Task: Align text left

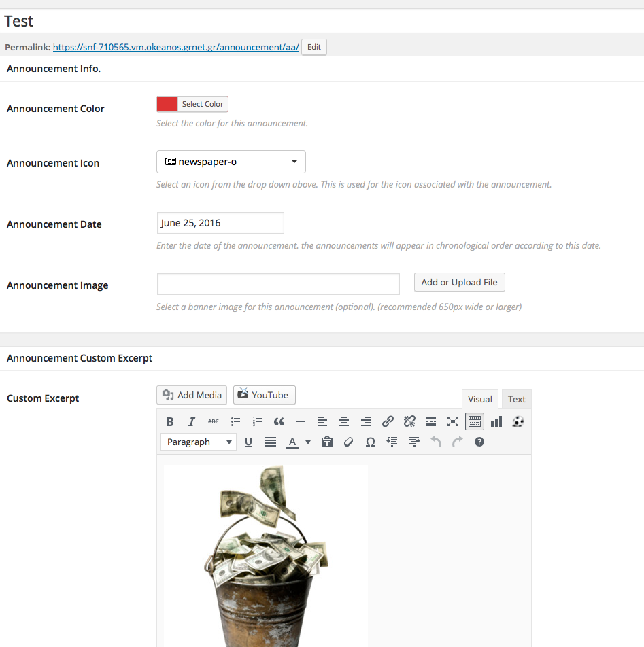Action: pos(322,421)
